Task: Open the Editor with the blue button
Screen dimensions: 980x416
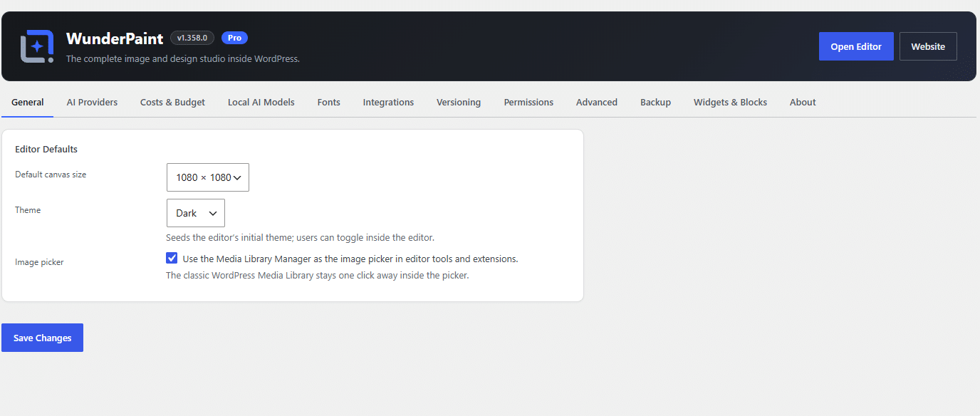Action: [856, 46]
